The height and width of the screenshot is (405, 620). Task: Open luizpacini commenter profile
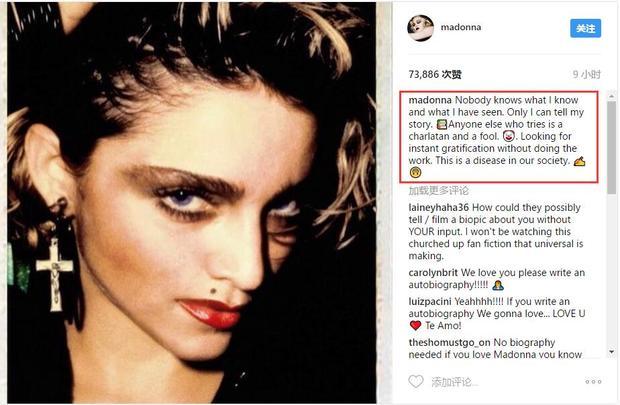point(430,301)
